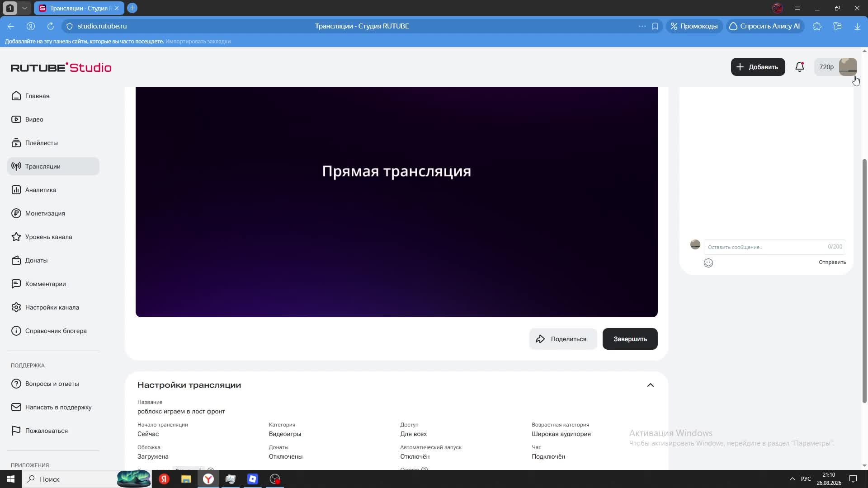This screenshot has height=488, width=868.
Task: Click the Уровень канала star icon
Action: [x=16, y=237]
